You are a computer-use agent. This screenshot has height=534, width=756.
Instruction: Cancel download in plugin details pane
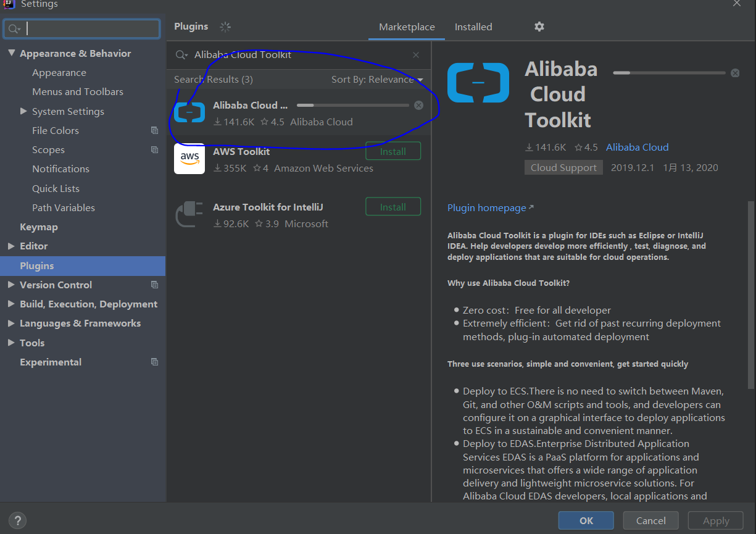(735, 73)
